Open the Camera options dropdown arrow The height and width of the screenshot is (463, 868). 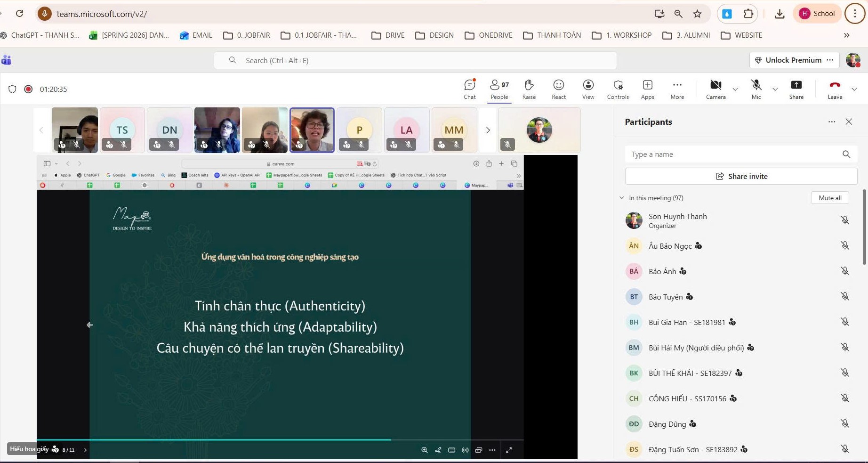click(x=735, y=89)
